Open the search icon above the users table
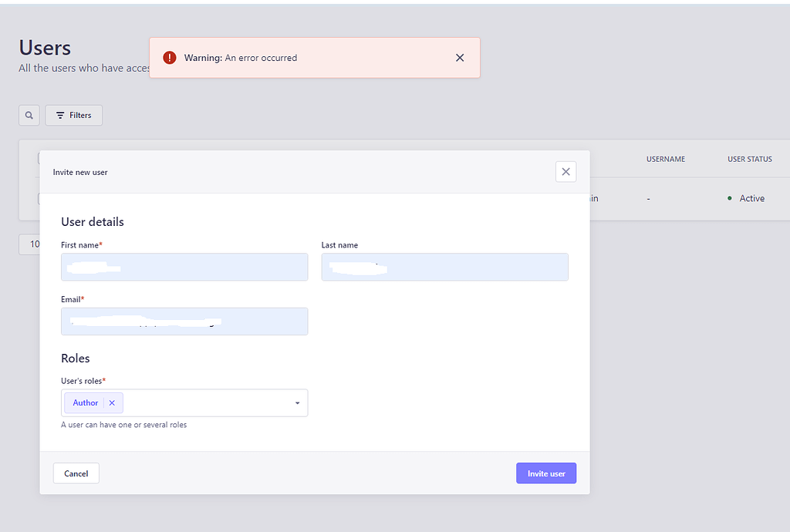This screenshot has height=532, width=790. pos(29,115)
